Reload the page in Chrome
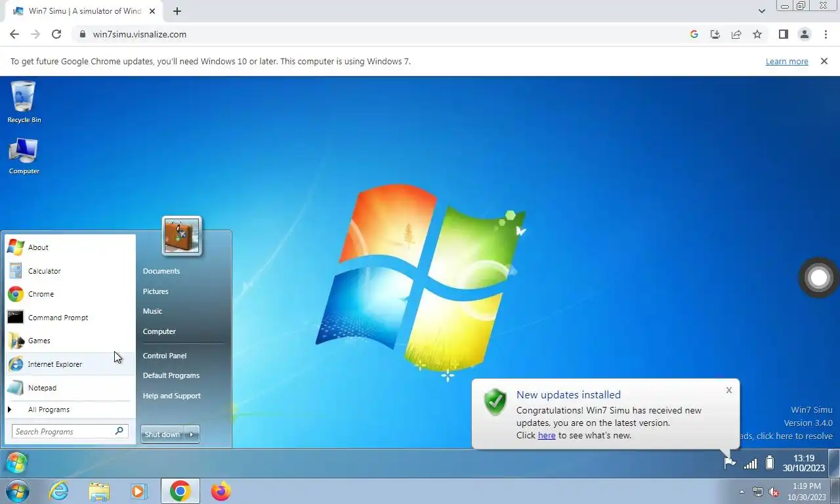This screenshot has width=840, height=504. tap(56, 34)
